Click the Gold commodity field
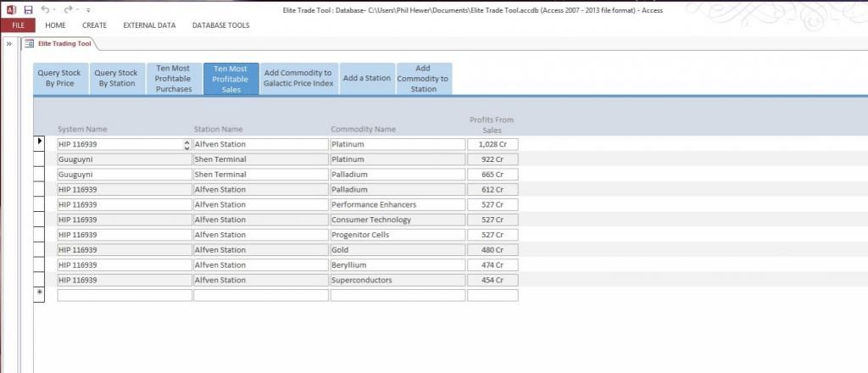The image size is (868, 373). point(398,249)
